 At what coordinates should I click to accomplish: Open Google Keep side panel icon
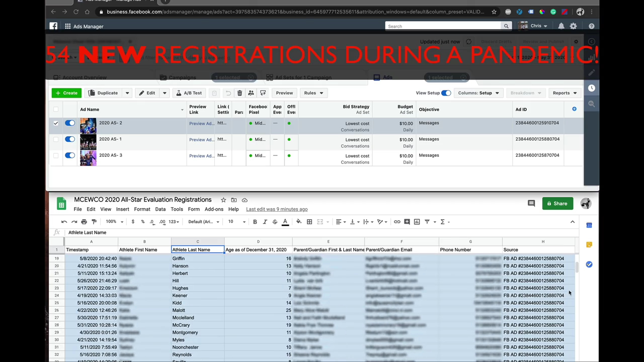pyautogui.click(x=589, y=245)
